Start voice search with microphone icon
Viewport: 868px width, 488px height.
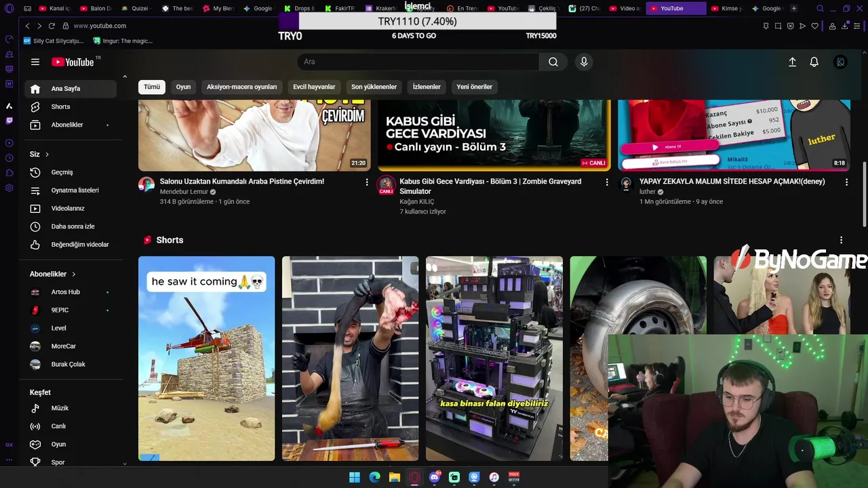[x=584, y=62]
